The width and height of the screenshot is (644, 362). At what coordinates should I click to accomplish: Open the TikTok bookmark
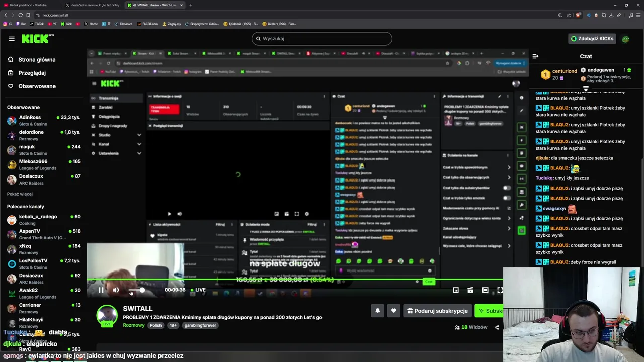(x=37, y=24)
